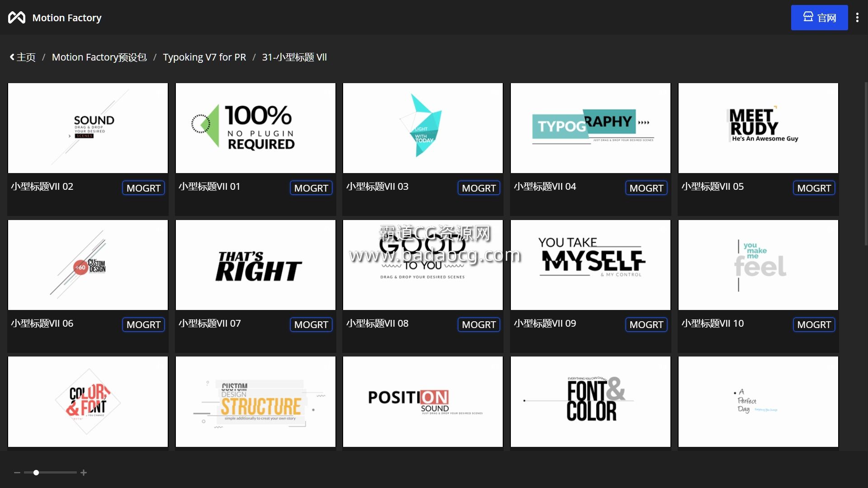This screenshot has width=868, height=488.
Task: Click MOGRT badge for 小型标题VII 07
Action: pyautogui.click(x=311, y=324)
